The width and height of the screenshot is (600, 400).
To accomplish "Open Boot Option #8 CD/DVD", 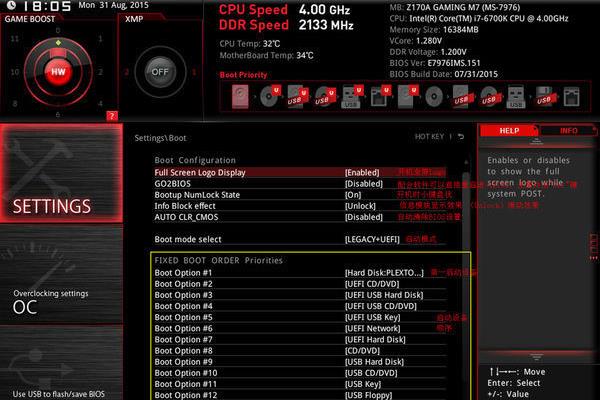I will [x=362, y=351].
